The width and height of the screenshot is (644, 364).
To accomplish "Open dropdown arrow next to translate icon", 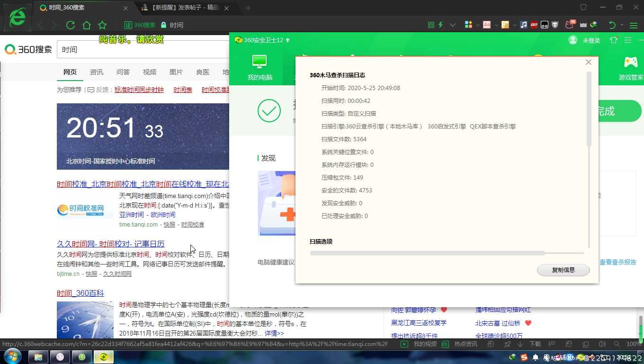I will click(496, 25).
